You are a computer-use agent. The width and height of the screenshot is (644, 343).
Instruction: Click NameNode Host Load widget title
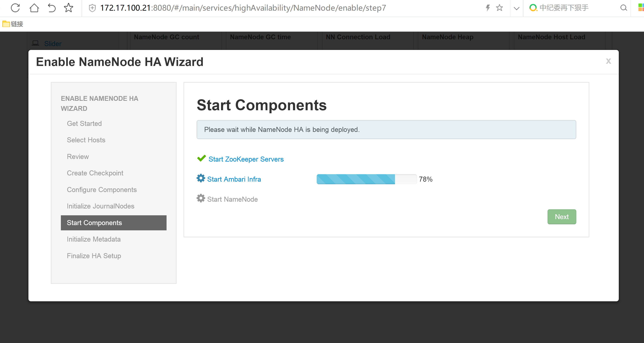[552, 37]
